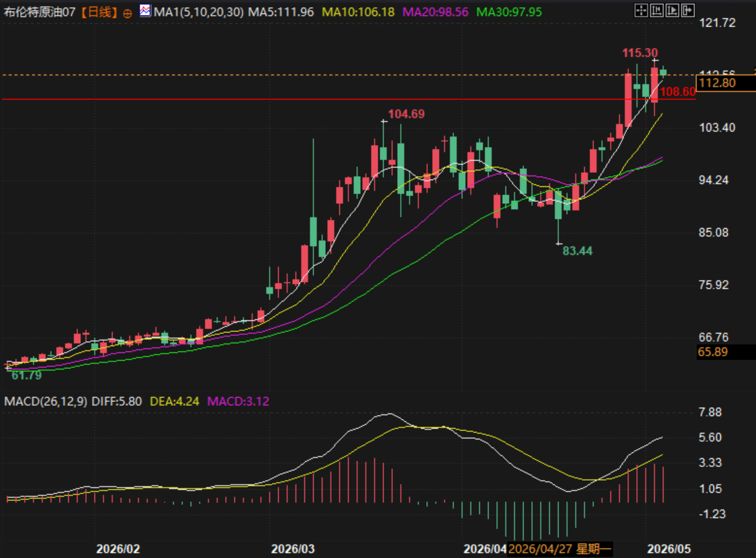The image size is (756, 558).
Task: Click the MACD(26,12,9) indicator label
Action: tap(46, 401)
